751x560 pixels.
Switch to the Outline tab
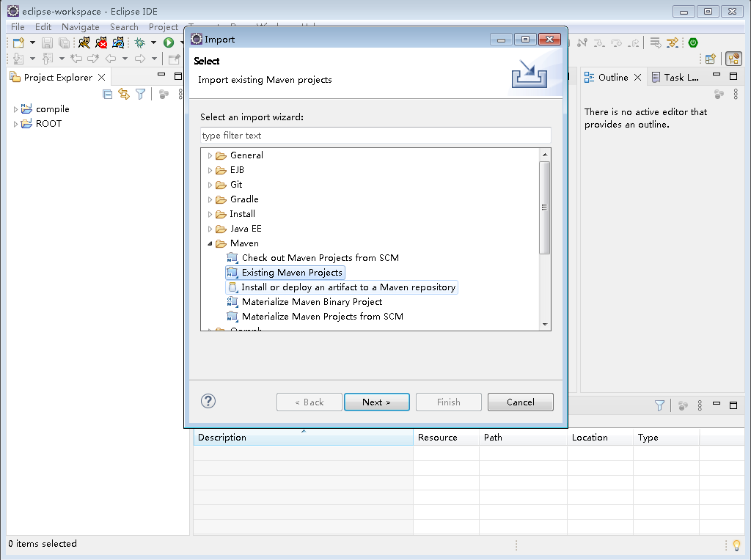(612, 78)
